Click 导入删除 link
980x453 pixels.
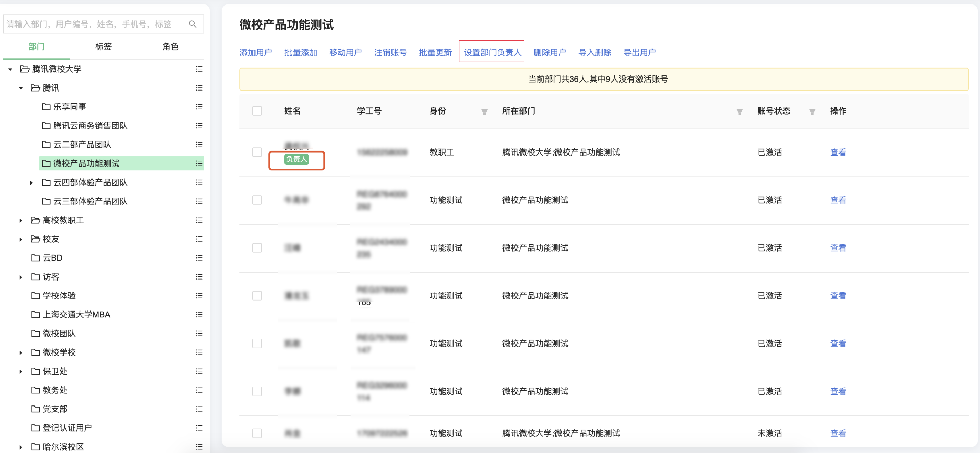click(595, 52)
